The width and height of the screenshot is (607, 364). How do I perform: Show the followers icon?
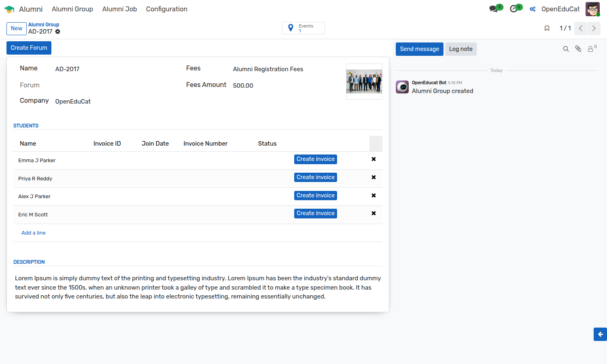click(592, 49)
